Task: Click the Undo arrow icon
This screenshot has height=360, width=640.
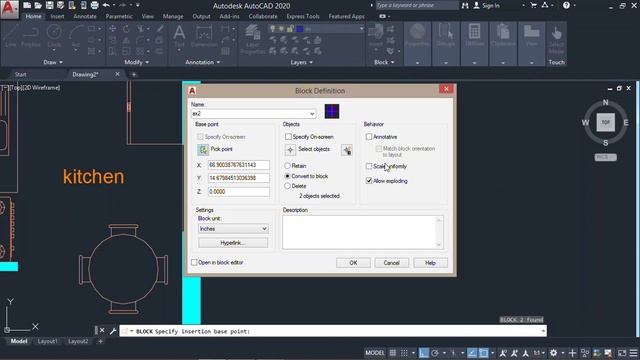Action: pyautogui.click(x=106, y=5)
